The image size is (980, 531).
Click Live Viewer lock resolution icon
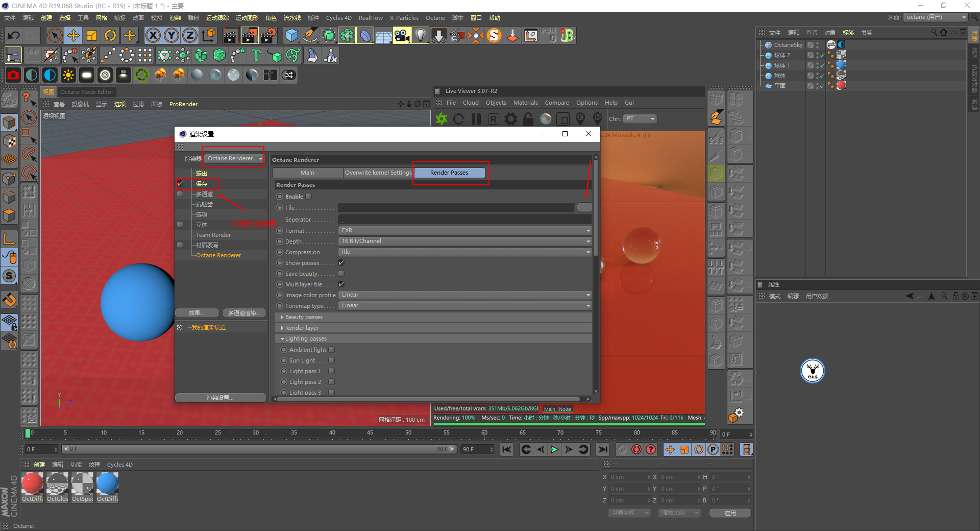click(528, 119)
